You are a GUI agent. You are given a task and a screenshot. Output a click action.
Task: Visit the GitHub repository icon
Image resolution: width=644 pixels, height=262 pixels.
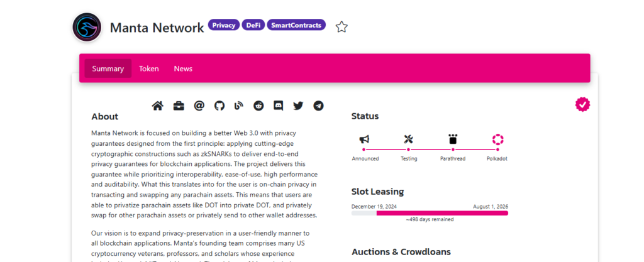click(219, 106)
